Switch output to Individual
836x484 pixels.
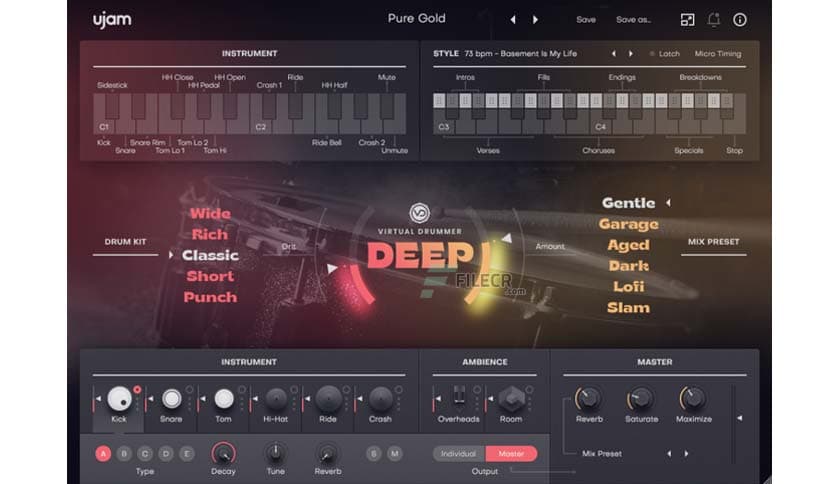(x=459, y=454)
